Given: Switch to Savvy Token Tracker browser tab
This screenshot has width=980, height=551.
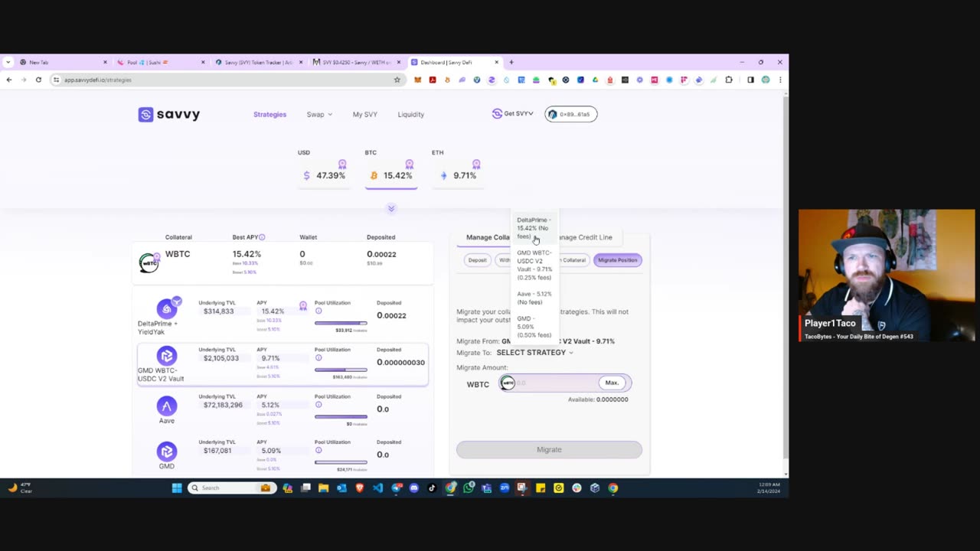Looking at the screenshot, I should point(257,62).
